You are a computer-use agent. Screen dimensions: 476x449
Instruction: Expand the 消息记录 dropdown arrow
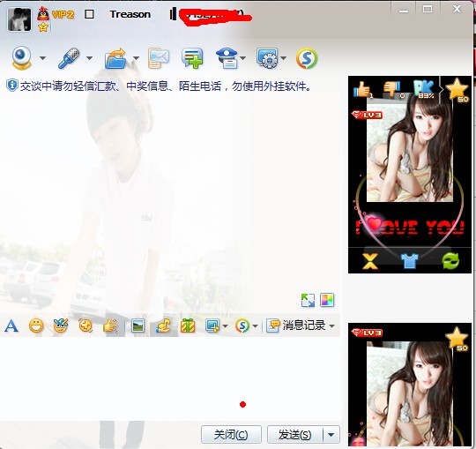(332, 326)
